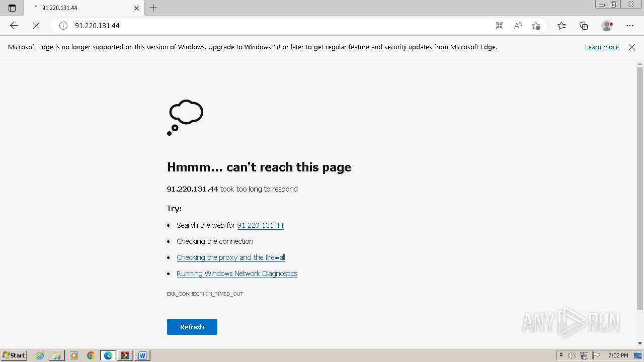Open the volume control in tray
Viewport: 644px width, 362px height.
tap(573, 355)
